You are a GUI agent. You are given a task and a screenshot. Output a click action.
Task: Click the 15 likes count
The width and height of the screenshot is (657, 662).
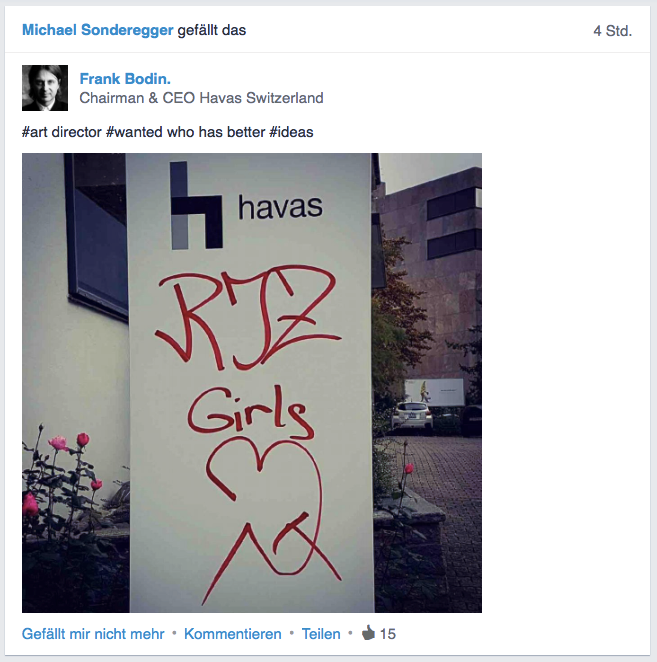388,634
